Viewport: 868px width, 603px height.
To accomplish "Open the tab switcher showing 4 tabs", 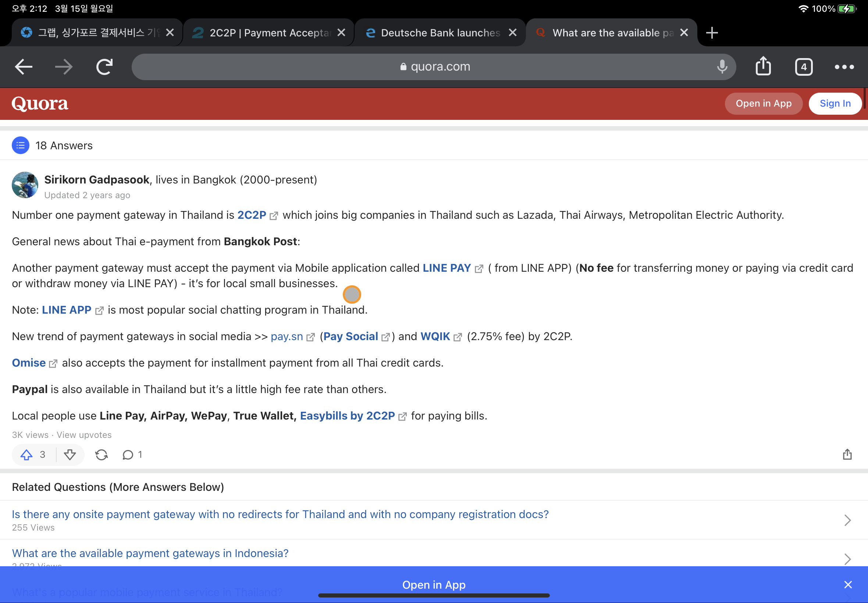I will click(803, 67).
